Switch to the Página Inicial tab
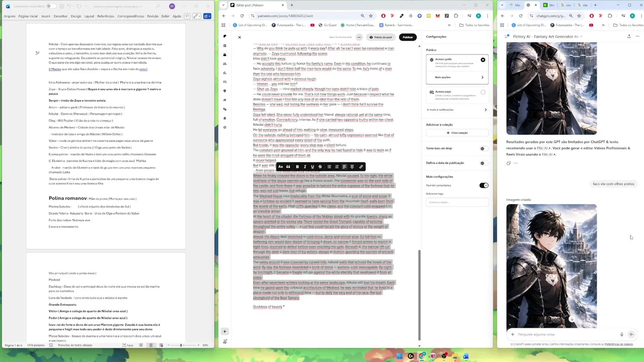The height and width of the screenshot is (362, 644). (28, 16)
